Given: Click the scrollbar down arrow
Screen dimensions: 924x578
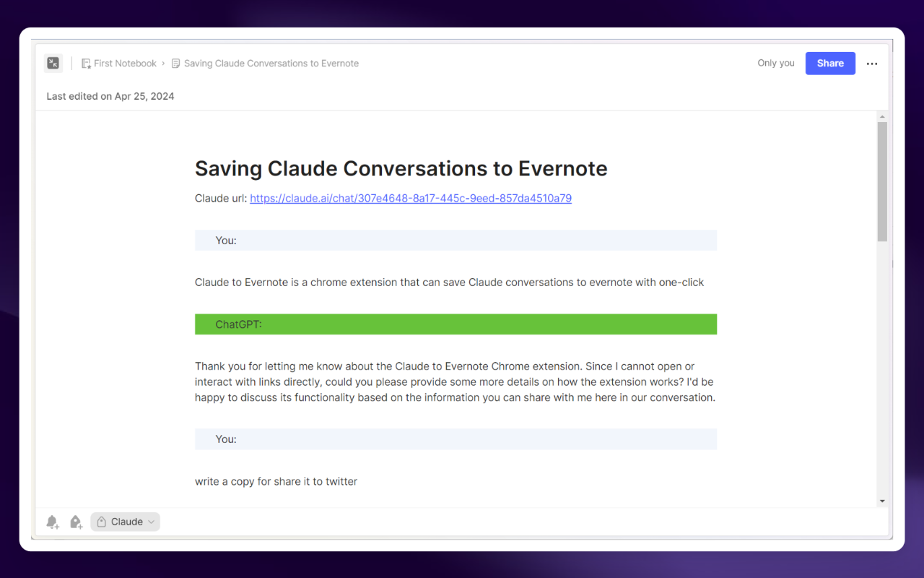Looking at the screenshot, I should click(x=882, y=501).
